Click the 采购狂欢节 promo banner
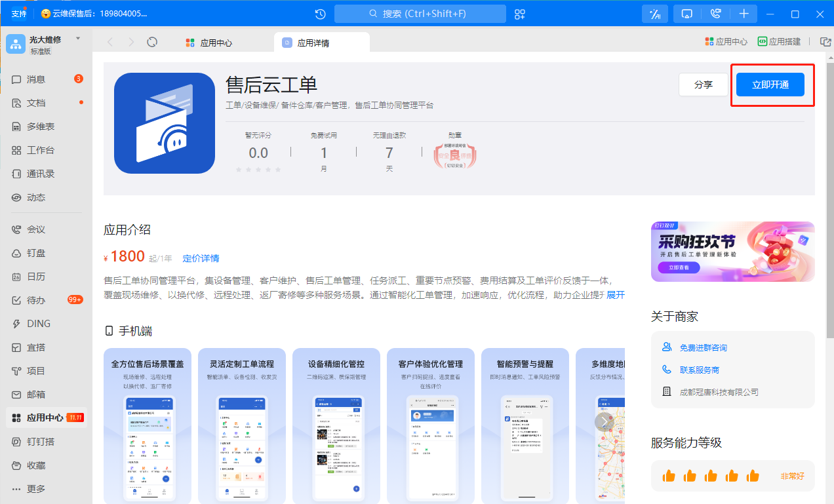The height and width of the screenshot is (504, 834). tap(733, 252)
